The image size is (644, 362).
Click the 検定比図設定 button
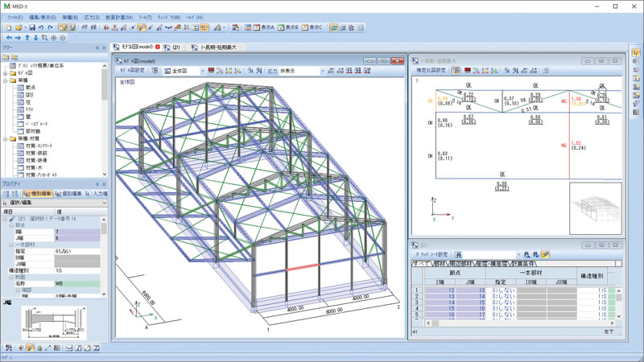click(431, 70)
